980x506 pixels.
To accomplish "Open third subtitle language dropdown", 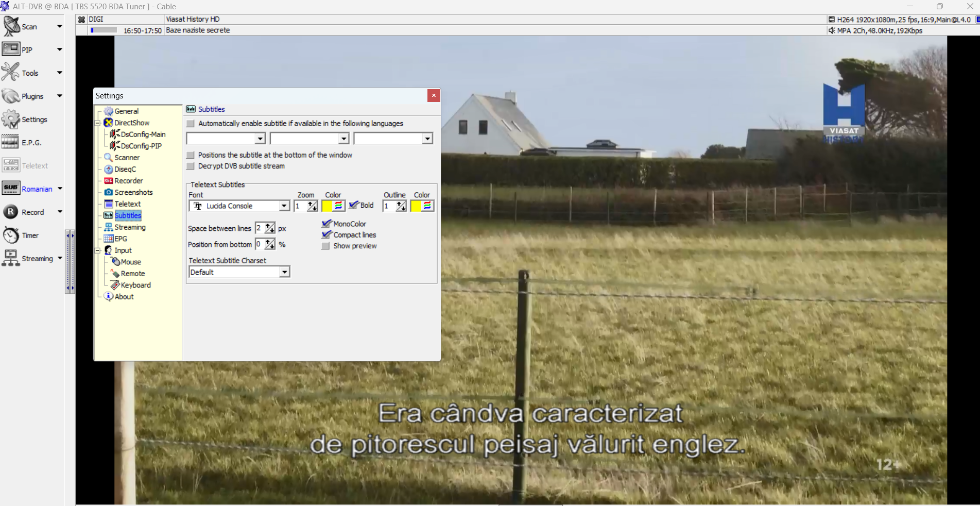I will (427, 139).
